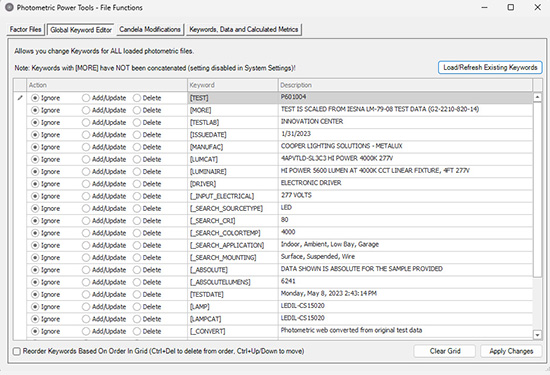Click the Action column header

point(107,85)
